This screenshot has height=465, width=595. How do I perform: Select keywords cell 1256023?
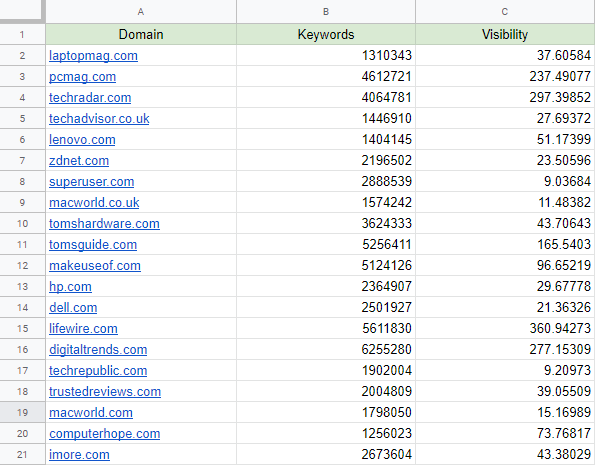pyautogui.click(x=326, y=433)
